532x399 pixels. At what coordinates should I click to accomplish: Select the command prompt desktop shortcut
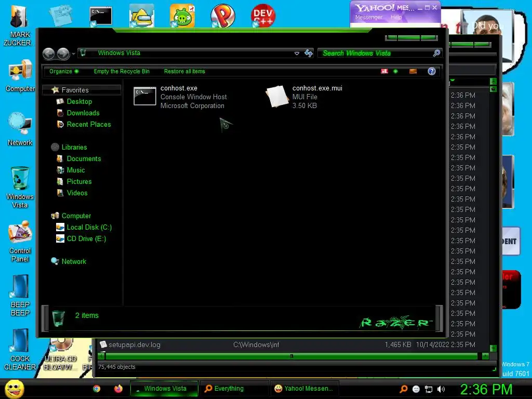[x=100, y=16]
